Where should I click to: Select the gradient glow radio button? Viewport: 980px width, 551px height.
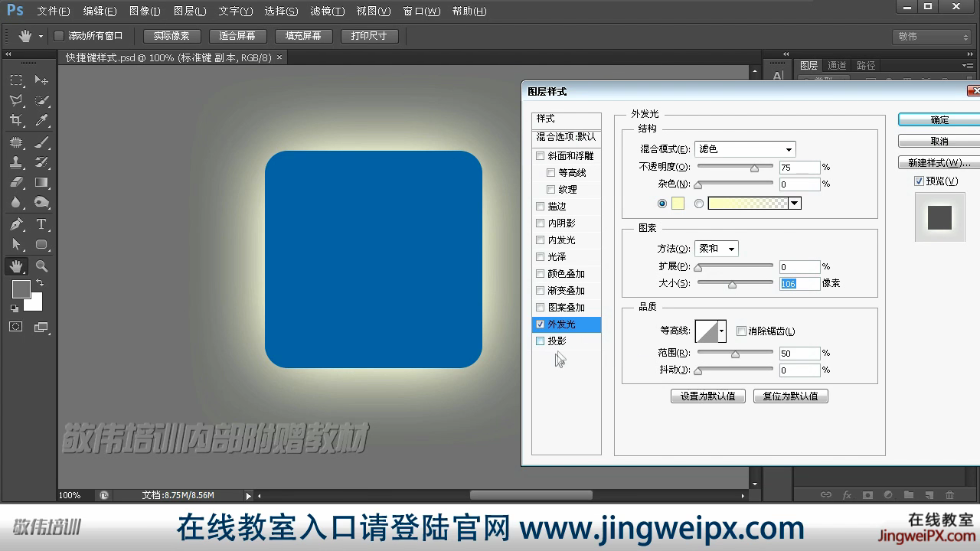click(x=699, y=204)
